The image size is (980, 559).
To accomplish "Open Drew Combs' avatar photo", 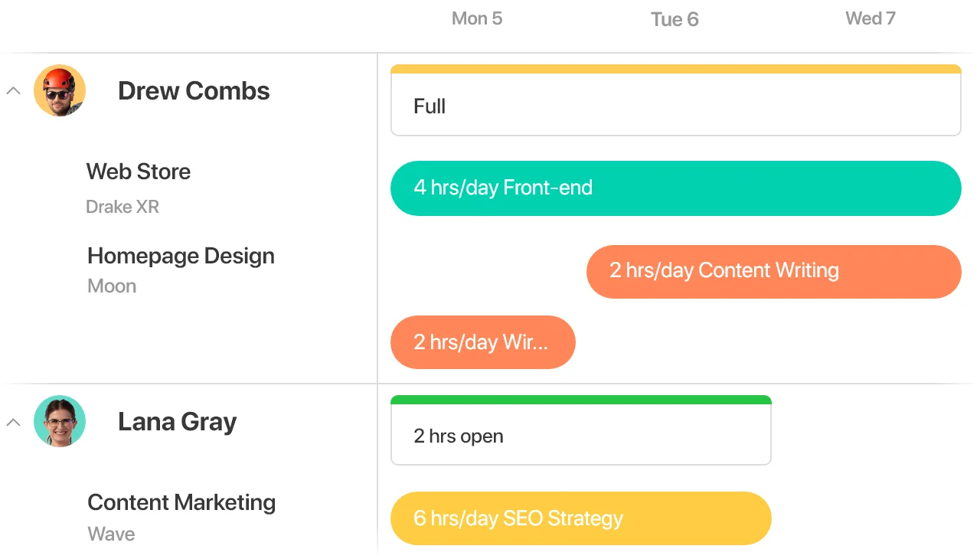I will click(x=60, y=90).
